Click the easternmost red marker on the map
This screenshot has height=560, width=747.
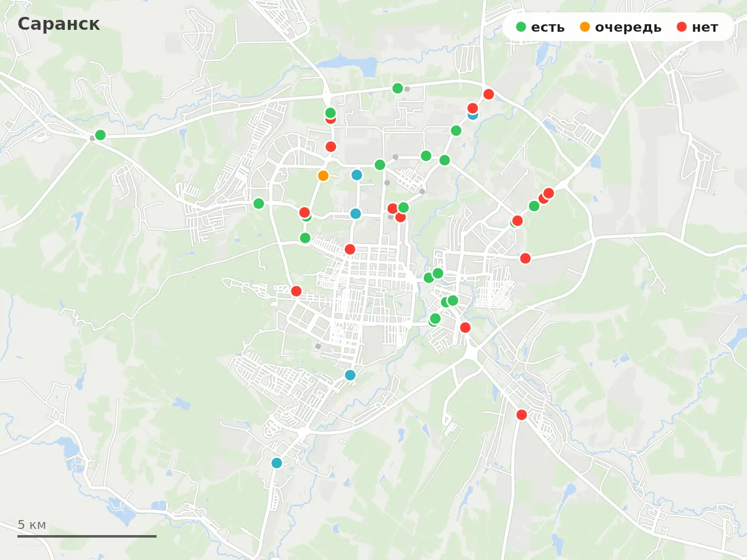pyautogui.click(x=548, y=193)
